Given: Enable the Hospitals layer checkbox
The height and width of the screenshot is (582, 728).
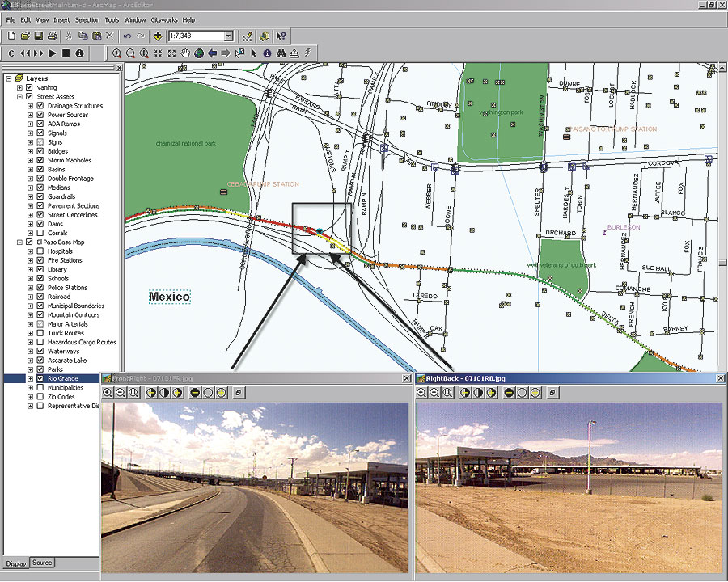Looking at the screenshot, I should pos(40,251).
